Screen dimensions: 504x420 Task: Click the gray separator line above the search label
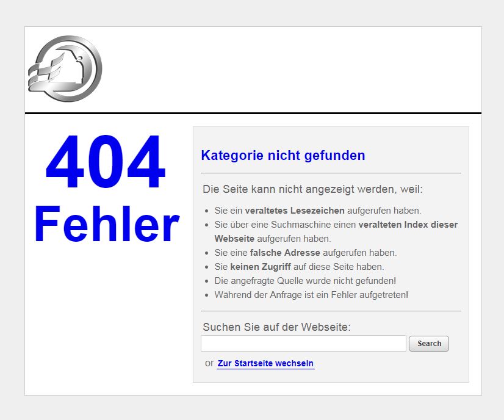coord(331,311)
